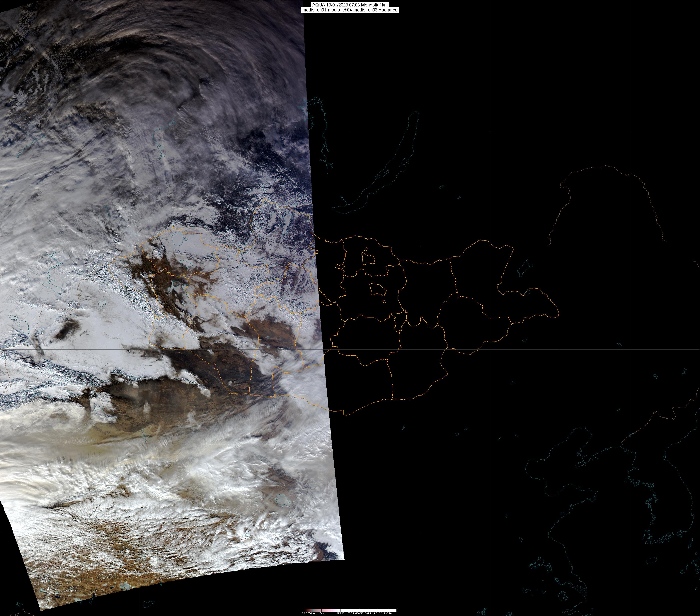The height and width of the screenshot is (616, 700).
Task: Click the dark red end of colorbar
Action: pos(307,610)
